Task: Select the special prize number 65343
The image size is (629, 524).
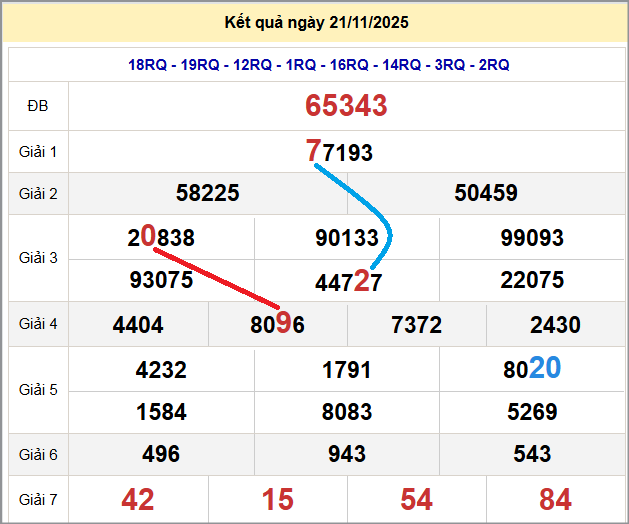Action: (346, 106)
